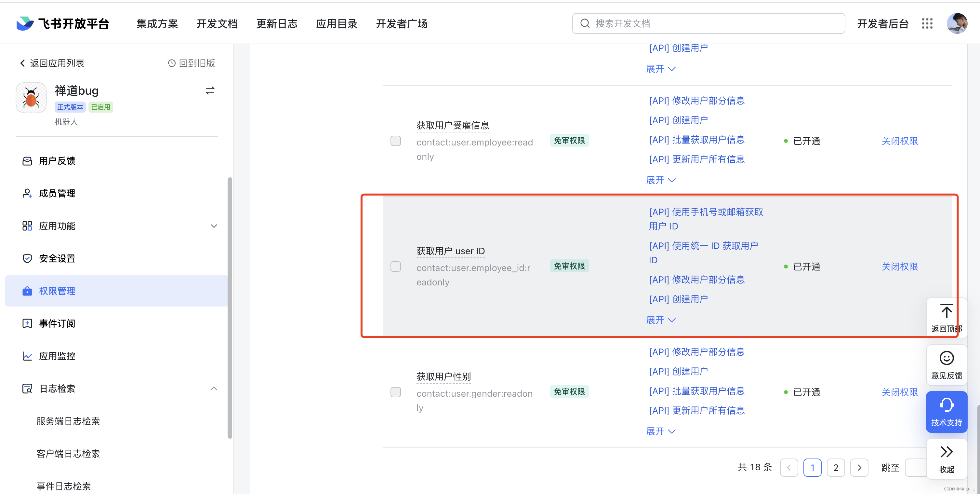Expand the API list under top 创建用户
Viewport: 980px width, 494px height.
pos(661,69)
